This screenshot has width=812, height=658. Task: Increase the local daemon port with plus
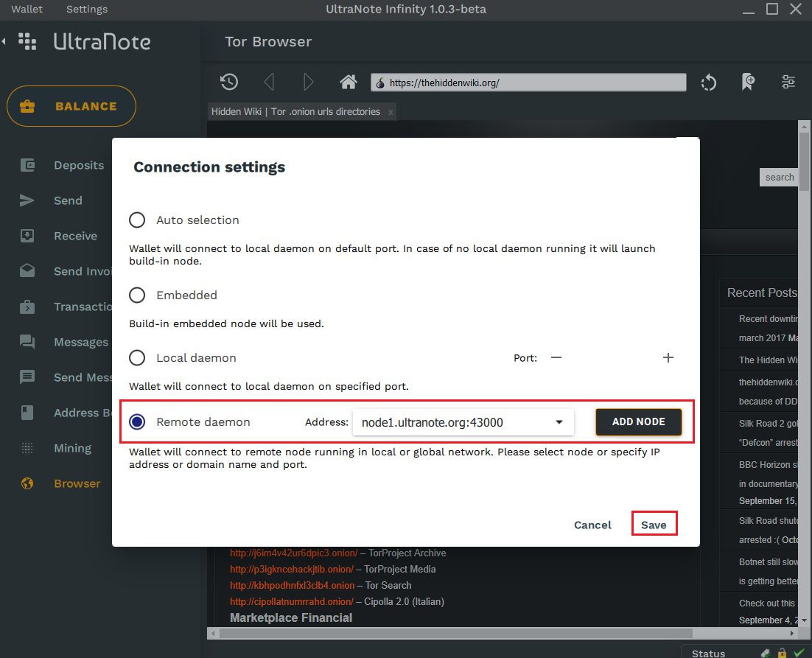(668, 357)
